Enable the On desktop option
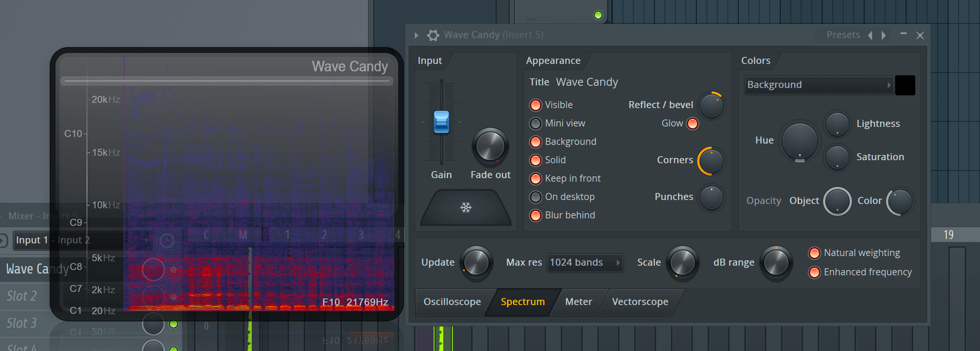Viewport: 980px width, 351px height. click(535, 197)
